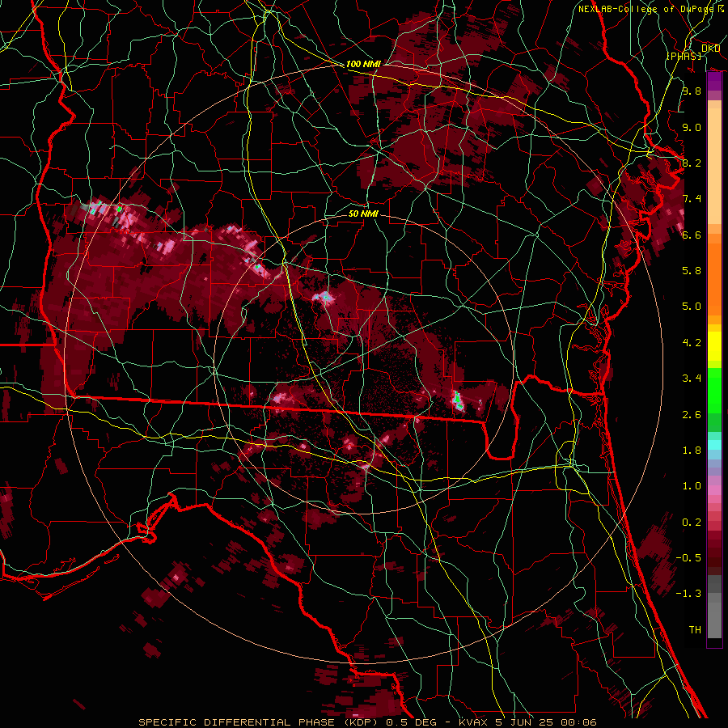Click the 0.2 value on color scale
Image resolution: width=728 pixels, height=728 pixels.
692,523
